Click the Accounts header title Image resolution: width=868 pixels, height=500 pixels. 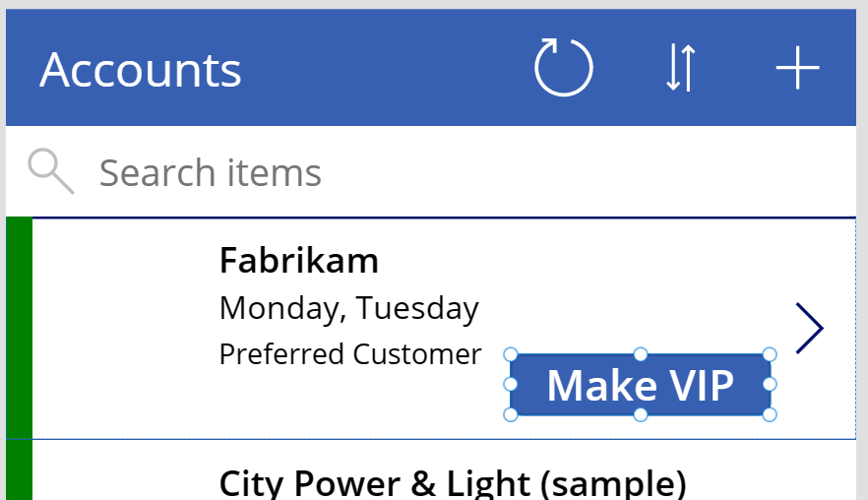141,70
